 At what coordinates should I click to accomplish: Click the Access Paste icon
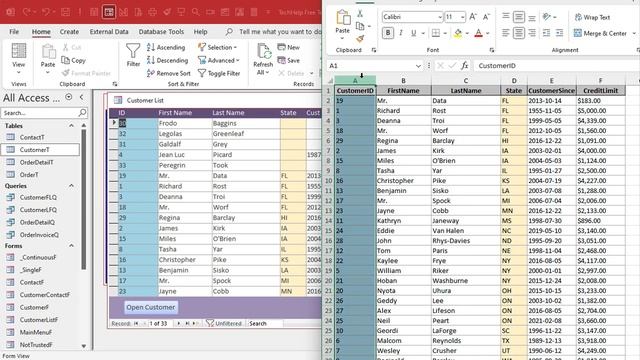pos(48,52)
